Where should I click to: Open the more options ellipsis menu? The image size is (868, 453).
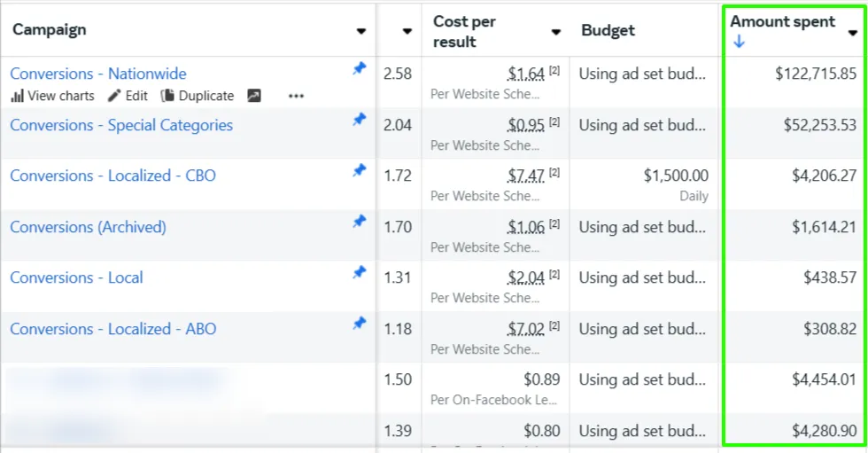(x=296, y=96)
